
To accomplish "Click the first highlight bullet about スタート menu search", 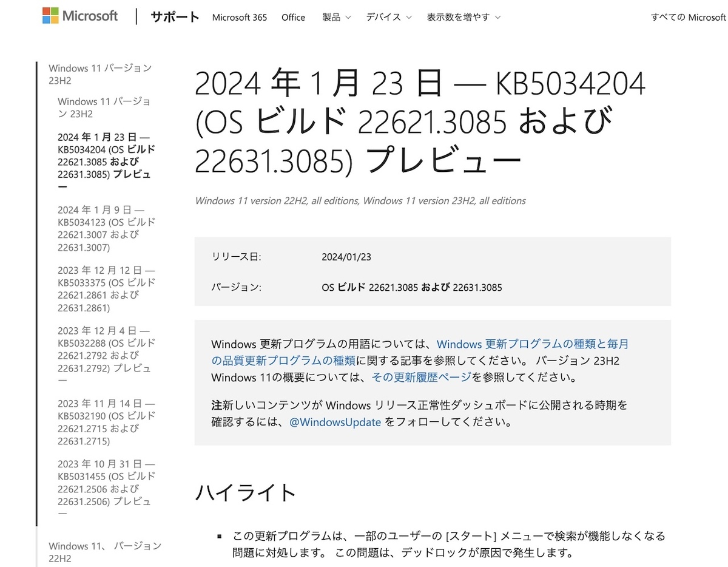I will point(449,545).
